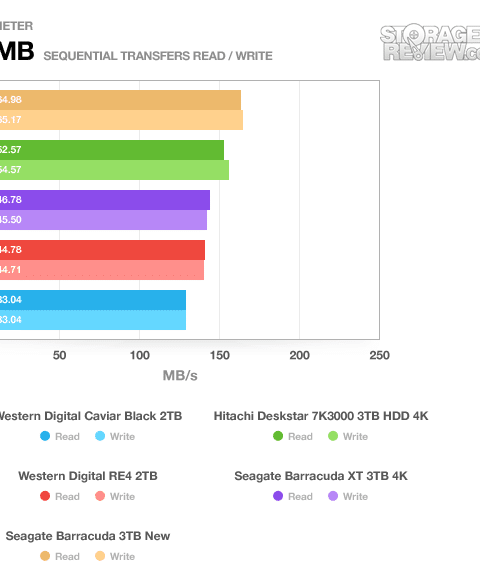Click the Read label under Hitachi Deskstar
Image resolution: width=480 pixels, height=580 pixels.
point(300,436)
